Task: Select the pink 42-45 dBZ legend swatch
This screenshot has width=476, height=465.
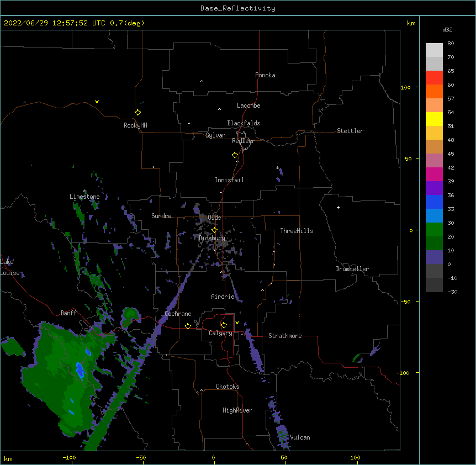Action: (434, 161)
